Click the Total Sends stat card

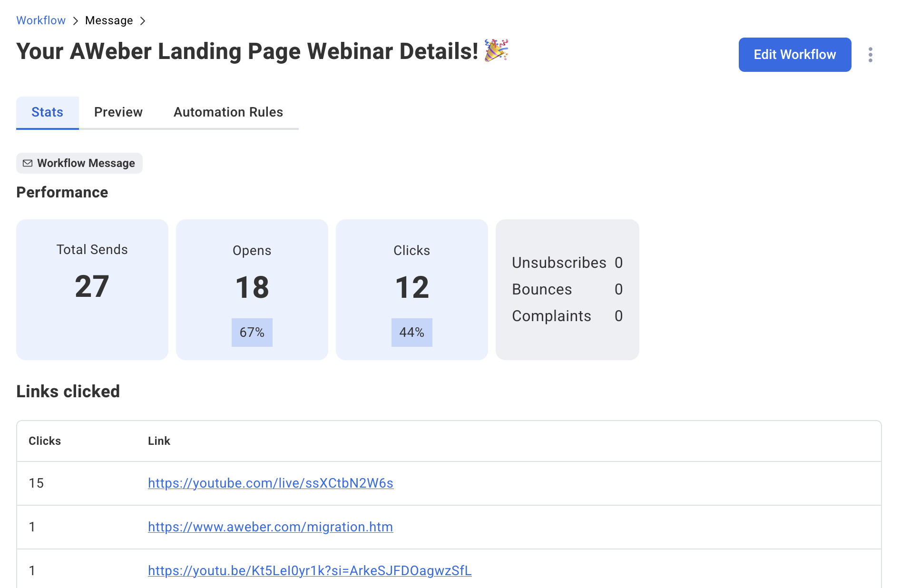point(92,289)
